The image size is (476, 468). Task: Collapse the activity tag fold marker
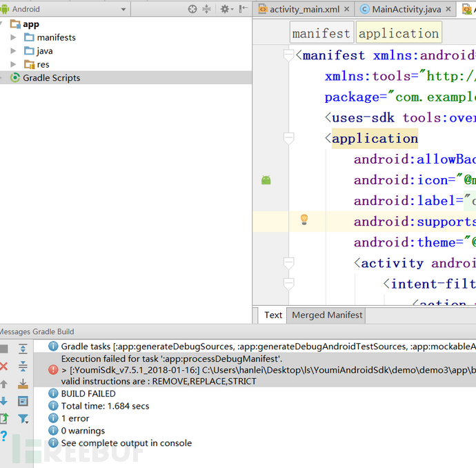pyautogui.click(x=288, y=263)
